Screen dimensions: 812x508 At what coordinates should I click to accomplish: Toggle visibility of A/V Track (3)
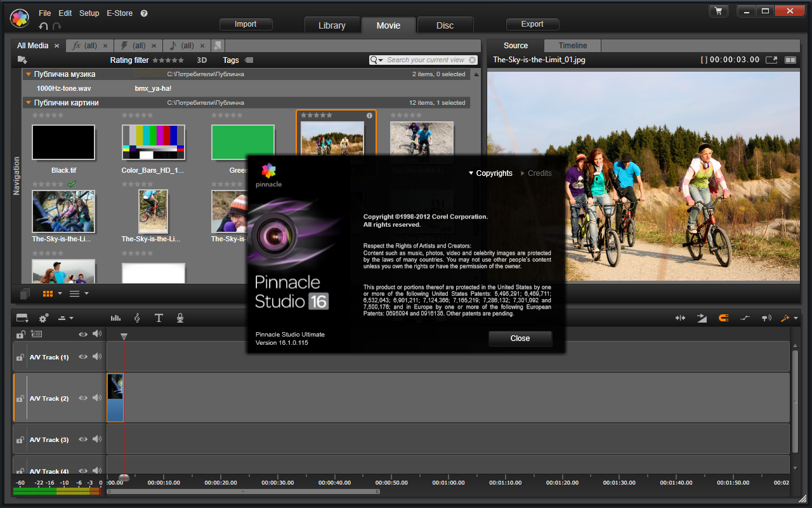coord(82,439)
